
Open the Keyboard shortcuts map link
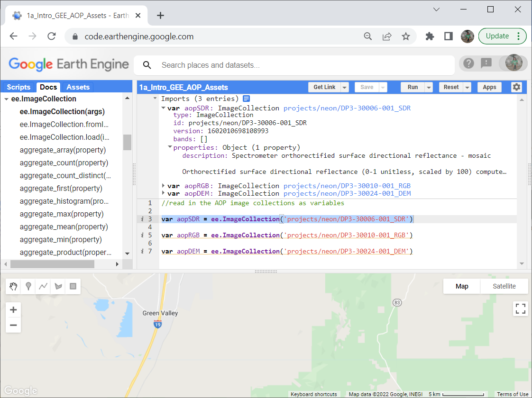pyautogui.click(x=313, y=394)
